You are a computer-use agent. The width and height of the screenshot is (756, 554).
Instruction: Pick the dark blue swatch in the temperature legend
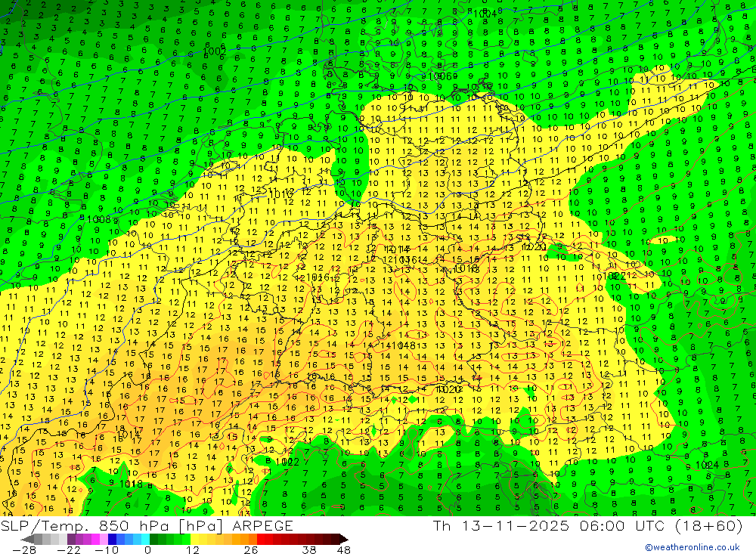pos(112,539)
